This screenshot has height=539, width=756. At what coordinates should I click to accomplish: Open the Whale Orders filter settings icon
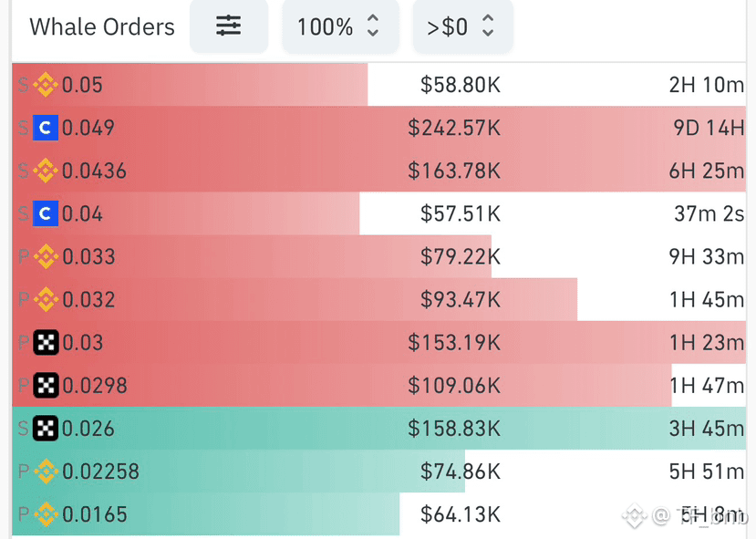[229, 26]
